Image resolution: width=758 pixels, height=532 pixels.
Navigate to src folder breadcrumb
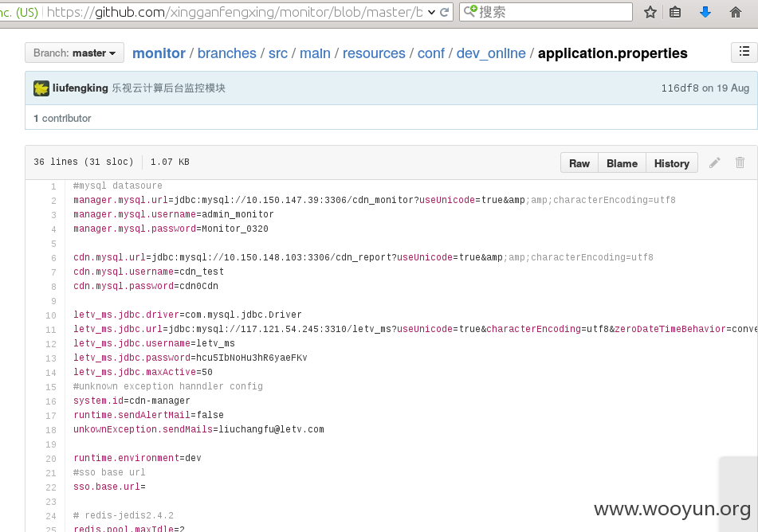coord(278,53)
